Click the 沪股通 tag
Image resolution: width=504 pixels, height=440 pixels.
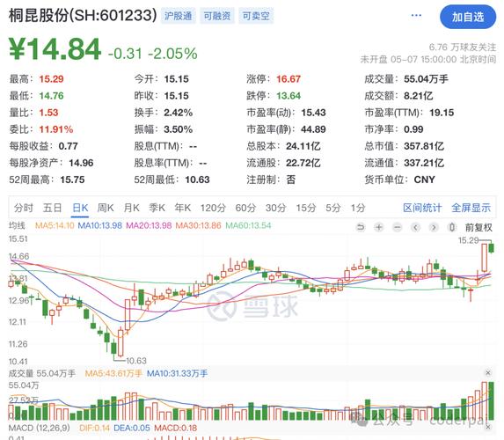pyautogui.click(x=178, y=16)
